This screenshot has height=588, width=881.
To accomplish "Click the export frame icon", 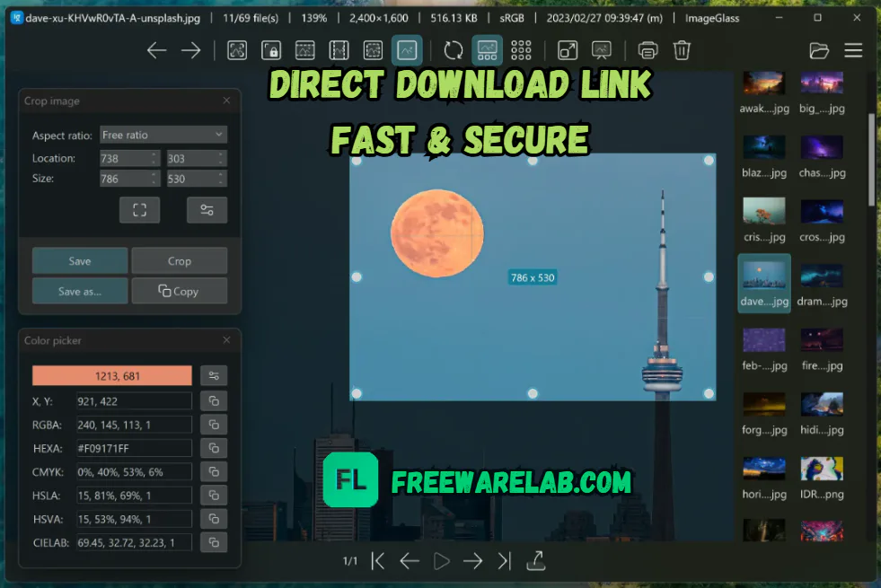I will pyautogui.click(x=536, y=560).
